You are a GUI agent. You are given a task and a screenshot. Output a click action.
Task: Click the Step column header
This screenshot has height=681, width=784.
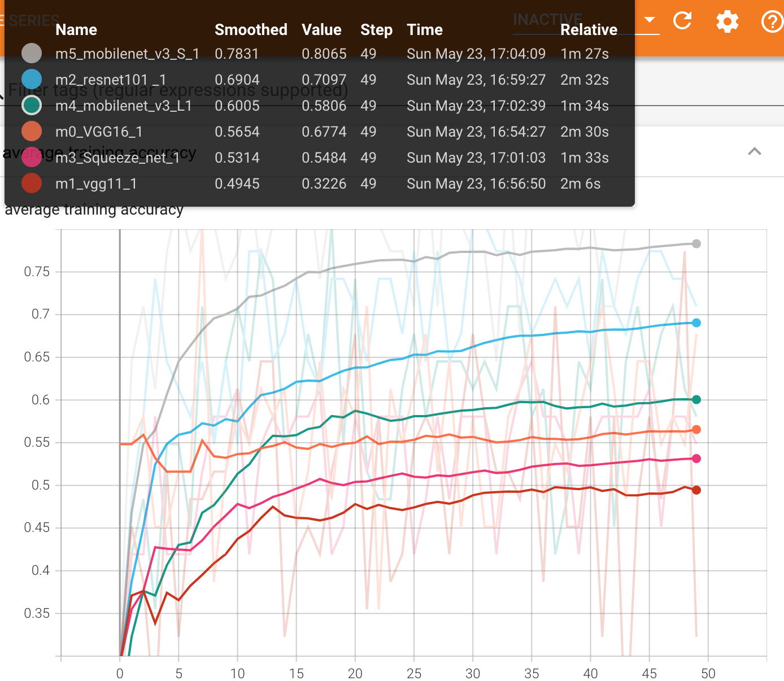[376, 29]
